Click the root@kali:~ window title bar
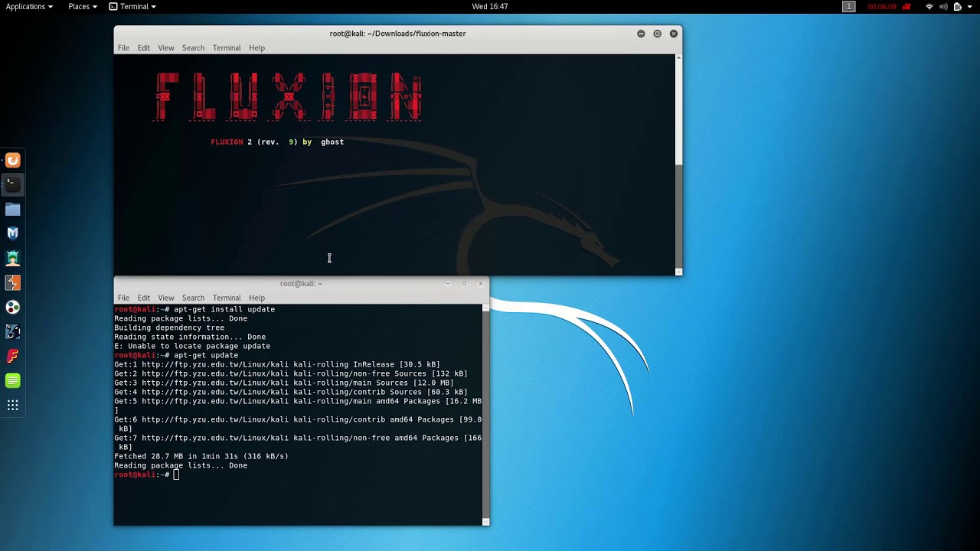This screenshot has width=980, height=551. 301,284
